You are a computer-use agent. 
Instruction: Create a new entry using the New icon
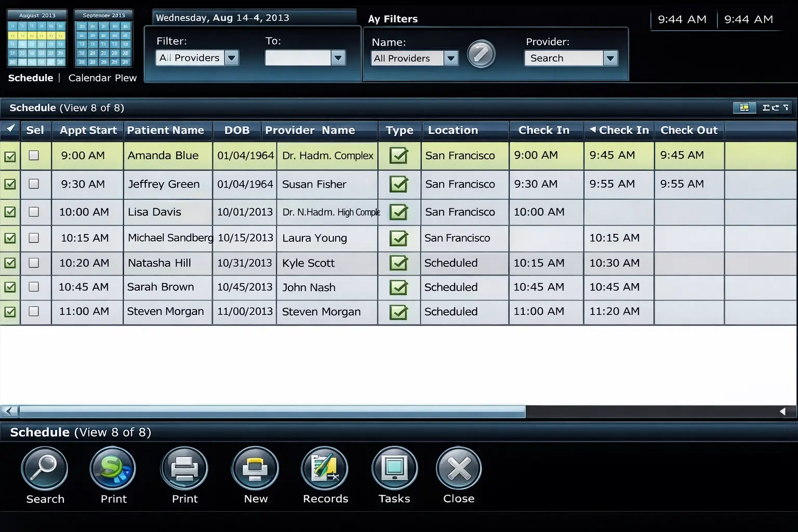coord(255,468)
